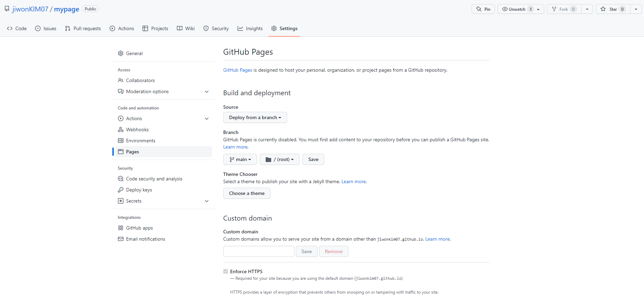Switch to the Pull requests tab
Viewport: 644px width, 295px height.
(83, 28)
